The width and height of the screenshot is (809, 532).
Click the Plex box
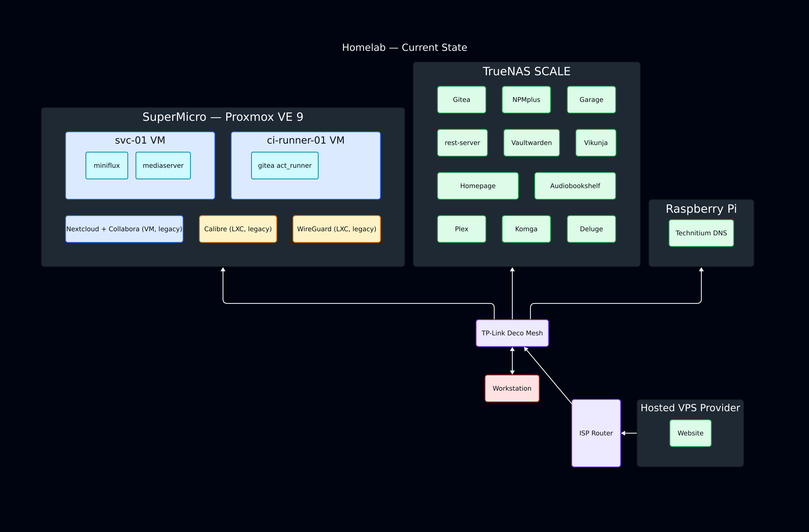(x=462, y=229)
